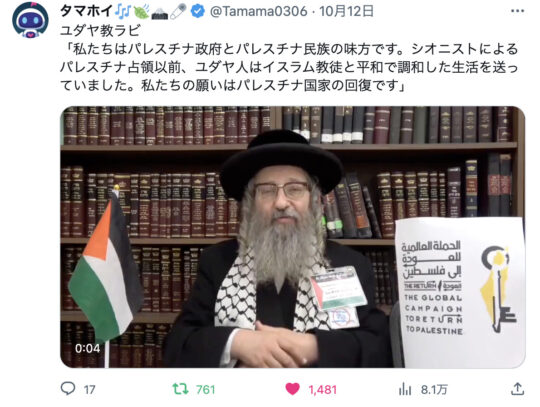This screenshot has width=540, height=407.
Task: Toggle the pink heart like icon
Action: tap(293, 389)
